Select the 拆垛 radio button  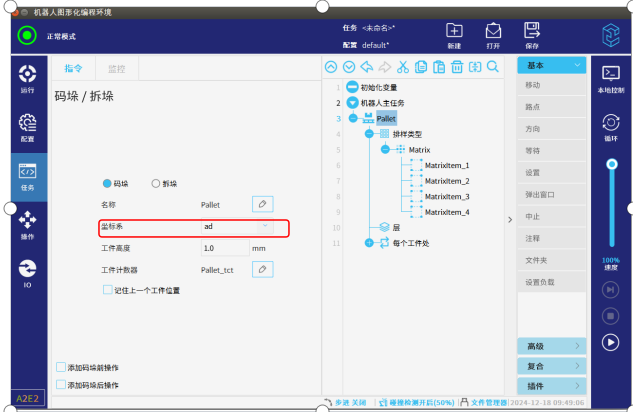click(x=156, y=183)
